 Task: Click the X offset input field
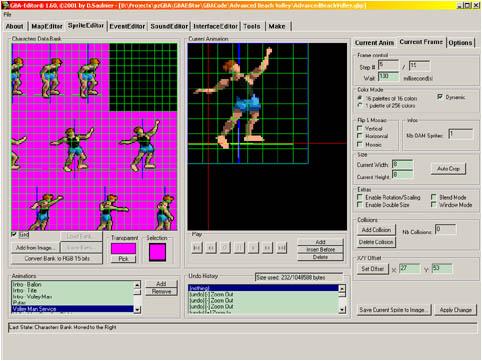(x=410, y=268)
